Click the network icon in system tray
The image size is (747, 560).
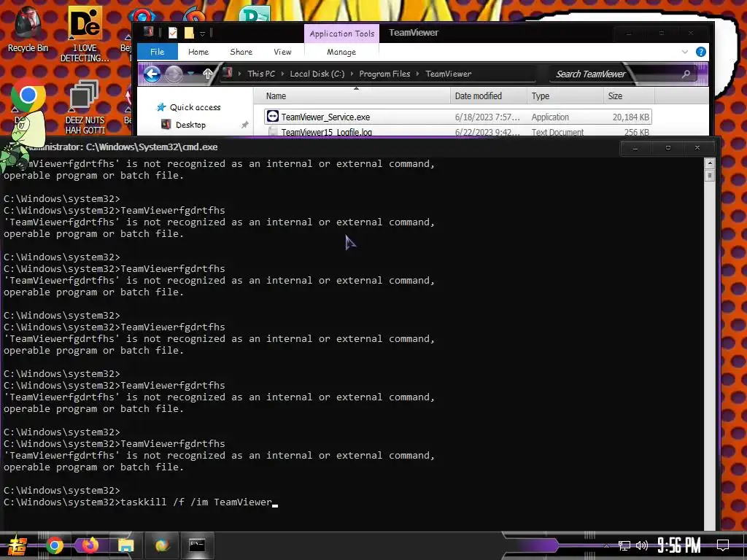click(624, 545)
